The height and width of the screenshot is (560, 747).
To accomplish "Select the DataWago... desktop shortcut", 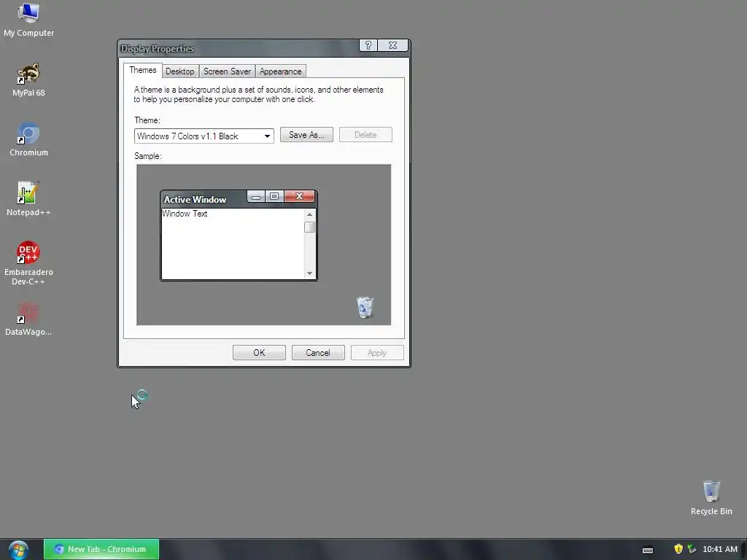I will [x=28, y=319].
